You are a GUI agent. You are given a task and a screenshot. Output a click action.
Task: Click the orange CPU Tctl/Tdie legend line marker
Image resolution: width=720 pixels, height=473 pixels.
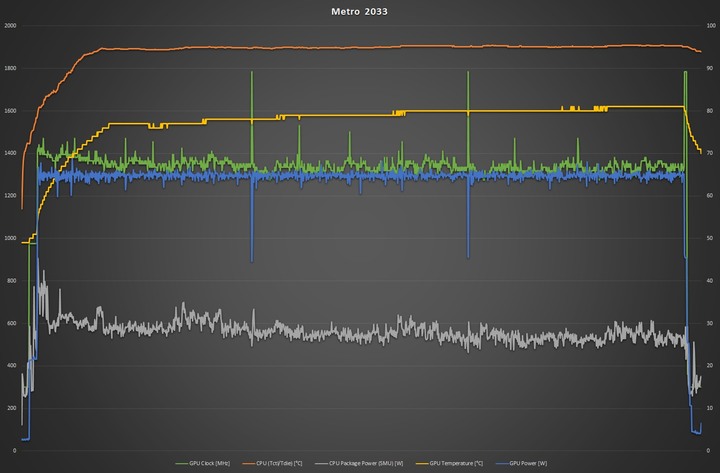(249, 463)
